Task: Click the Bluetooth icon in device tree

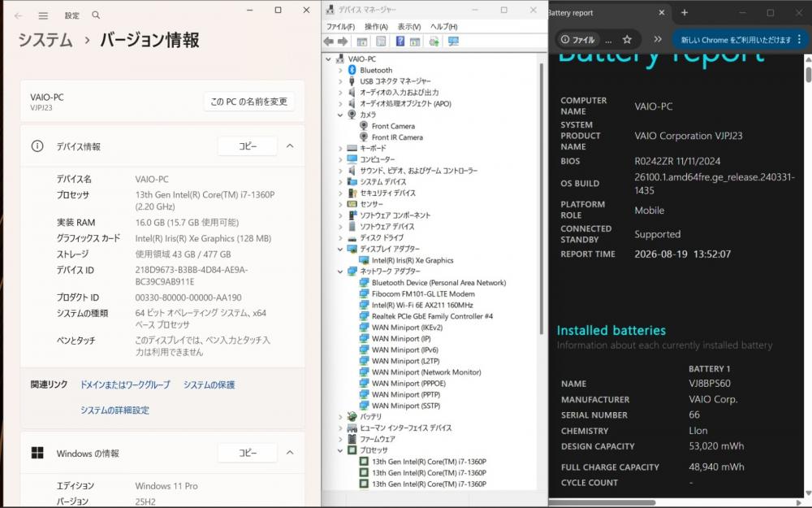Action: coord(352,70)
